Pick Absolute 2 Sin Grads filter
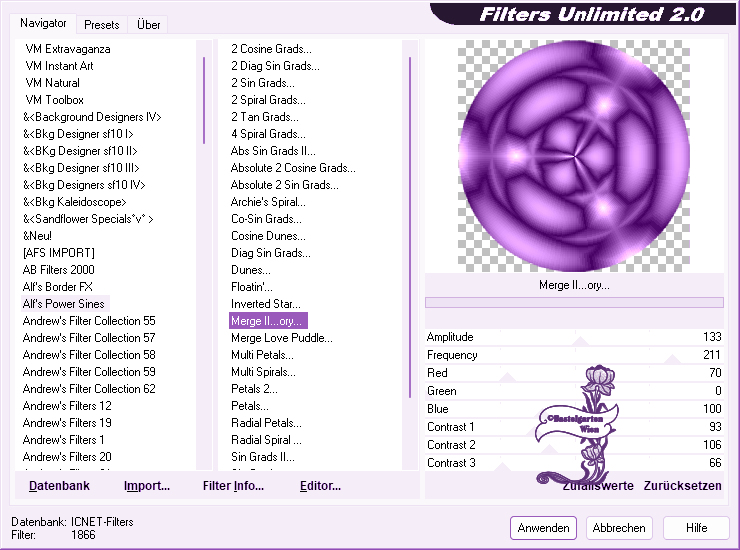The height and width of the screenshot is (550, 740). click(x=284, y=185)
